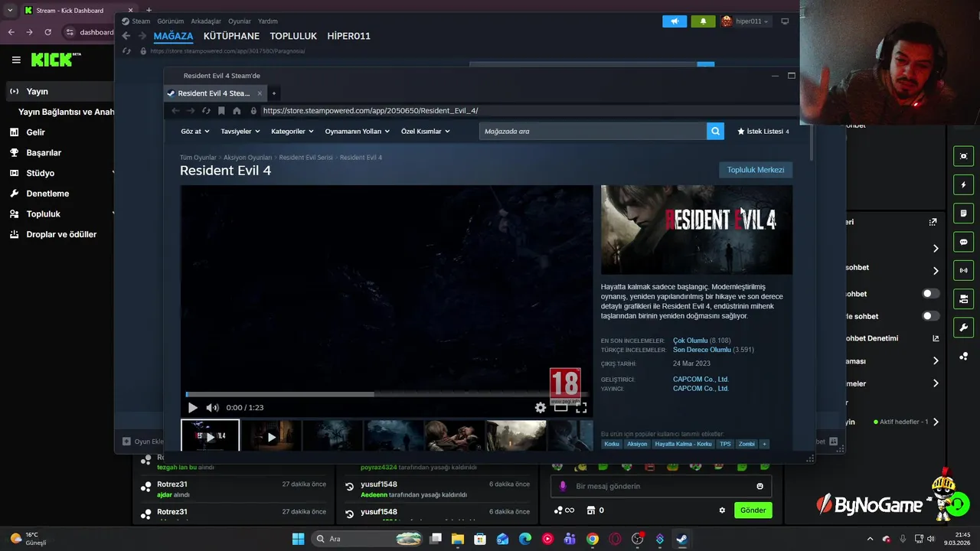
Task: Open the Hayatta Kalma - Korku tag
Action: [684, 444]
